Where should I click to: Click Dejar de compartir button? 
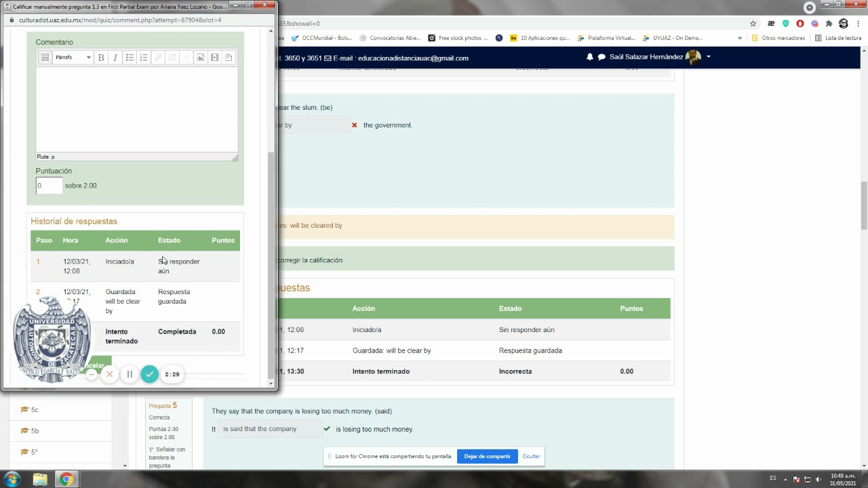(487, 456)
